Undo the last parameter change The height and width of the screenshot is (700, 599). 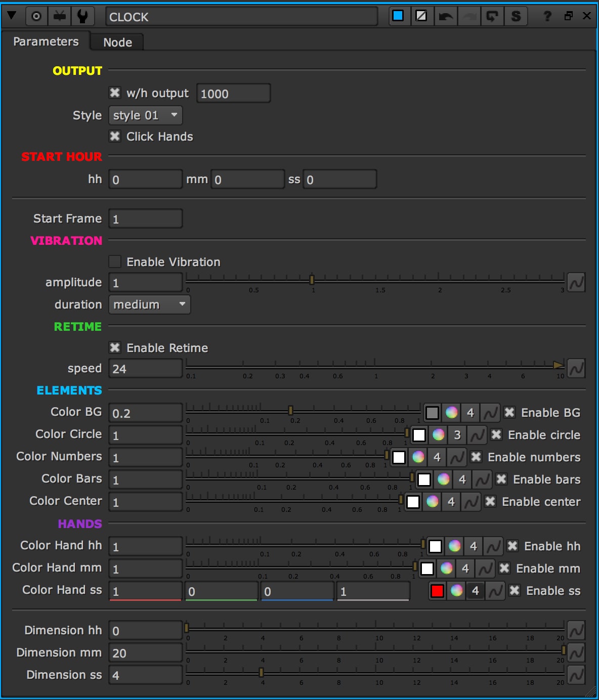446,16
